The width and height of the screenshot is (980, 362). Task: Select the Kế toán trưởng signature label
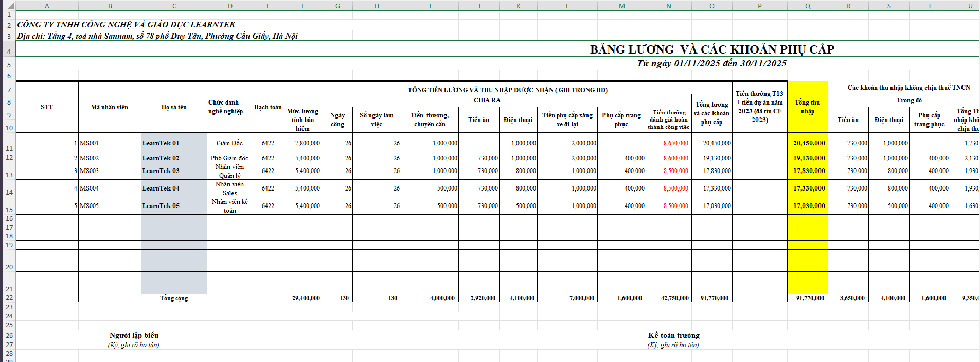click(673, 335)
